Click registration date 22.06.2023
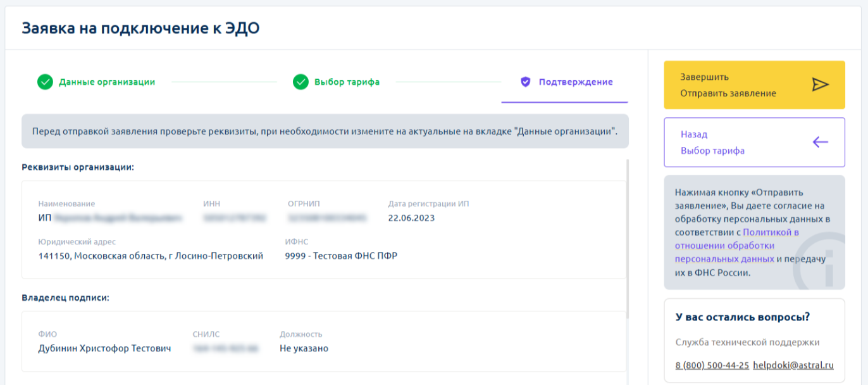868x385 pixels. point(411,218)
